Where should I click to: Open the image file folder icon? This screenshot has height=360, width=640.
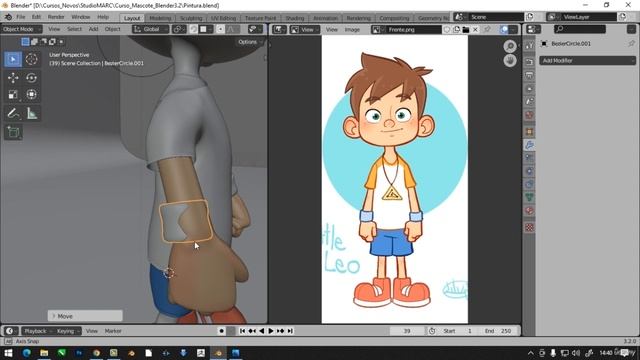pyautogui.click(x=466, y=29)
